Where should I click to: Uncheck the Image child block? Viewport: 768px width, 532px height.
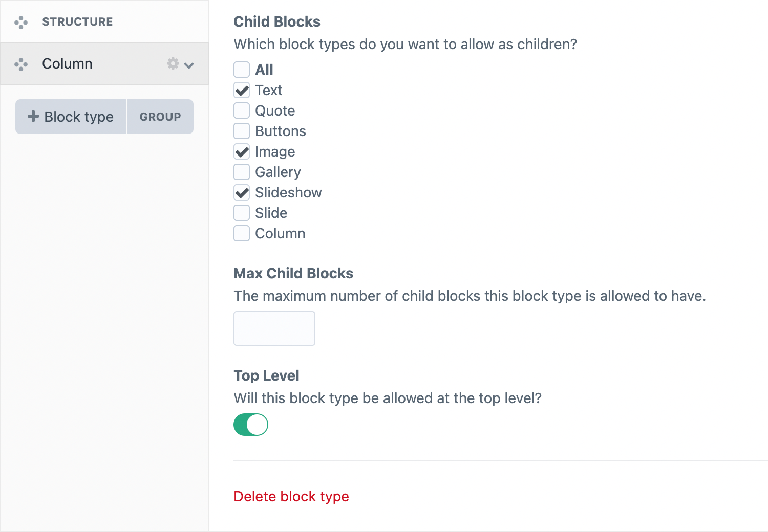pyautogui.click(x=242, y=151)
